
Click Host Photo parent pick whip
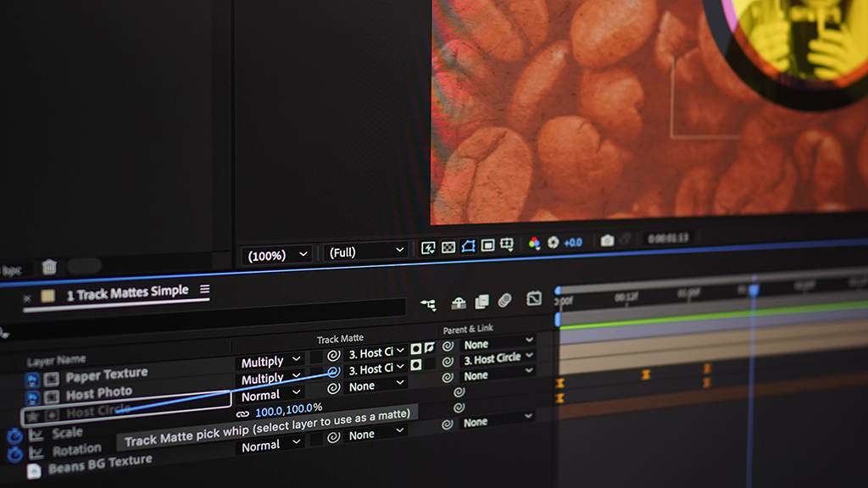pos(448,362)
